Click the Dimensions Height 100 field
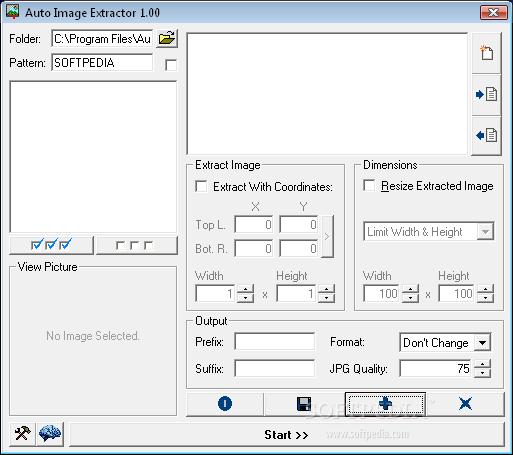Image resolution: width=513 pixels, height=455 pixels. (x=457, y=293)
